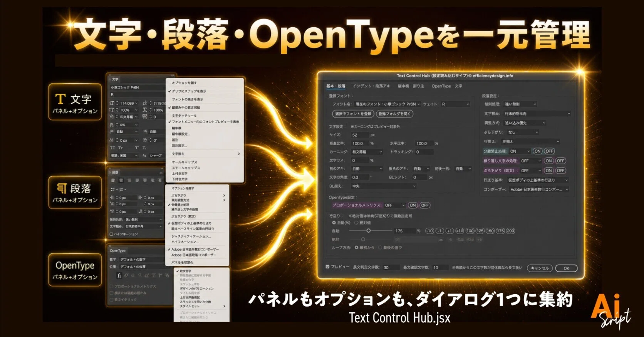Check プロポーショナルメトリクス in the OpenType panel
Viewport: 644px width, 337px height.
coord(111,287)
